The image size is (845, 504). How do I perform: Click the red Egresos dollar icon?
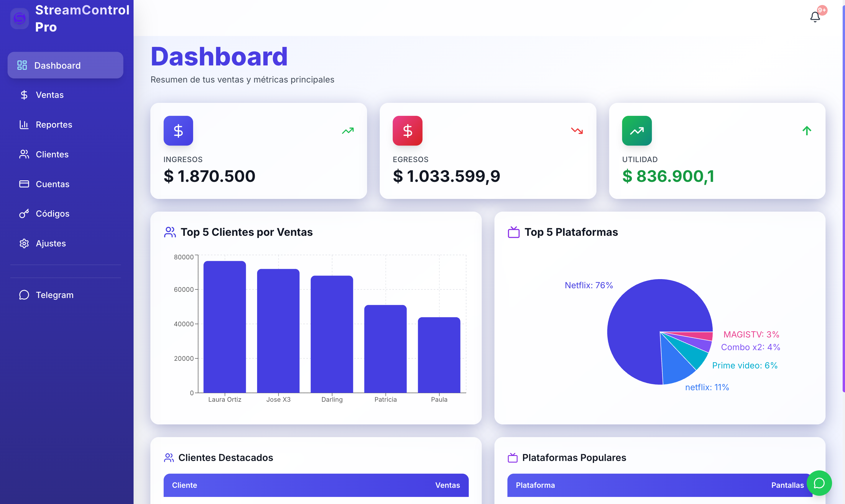pos(407,131)
